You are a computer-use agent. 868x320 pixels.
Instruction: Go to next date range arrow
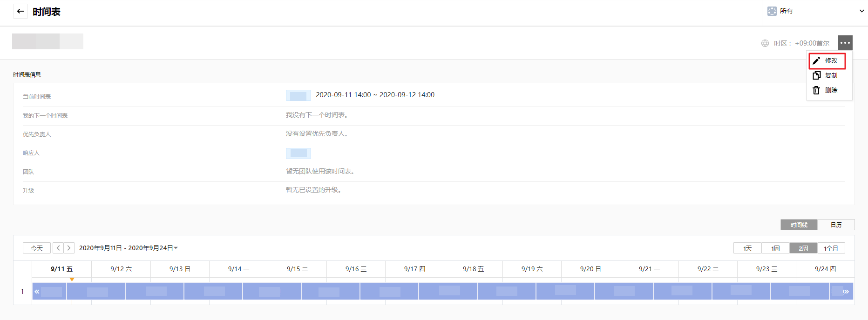[x=69, y=248]
